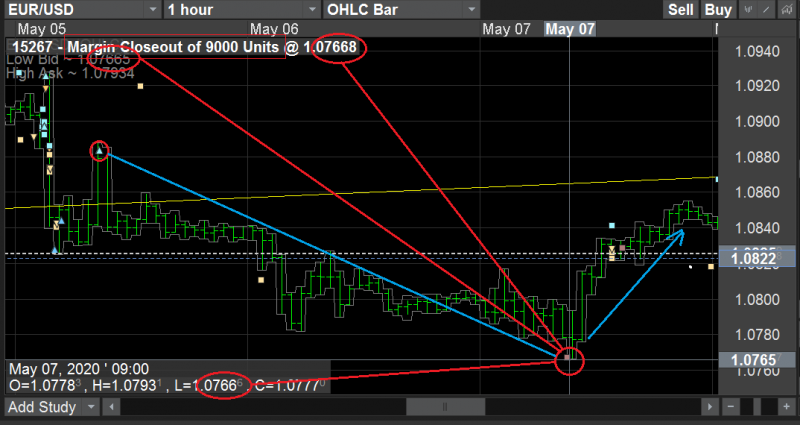Click the H=1.0793 value in OHLC readout
This screenshot has width=800, height=425.
click(x=126, y=385)
